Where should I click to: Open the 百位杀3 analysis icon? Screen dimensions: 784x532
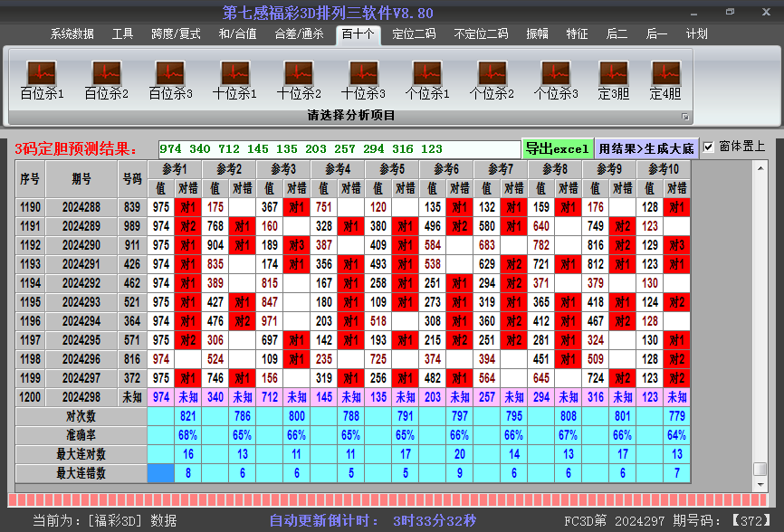click(170, 80)
